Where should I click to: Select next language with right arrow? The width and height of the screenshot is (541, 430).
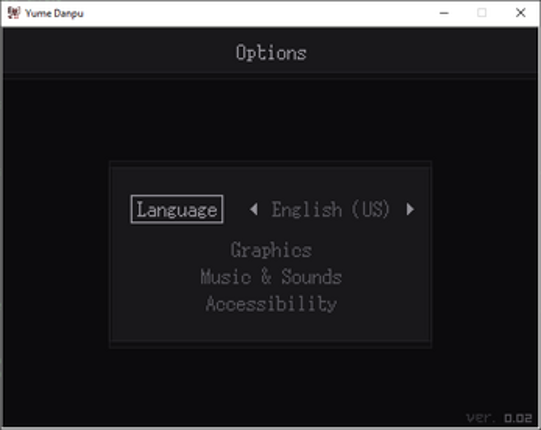[x=410, y=209]
